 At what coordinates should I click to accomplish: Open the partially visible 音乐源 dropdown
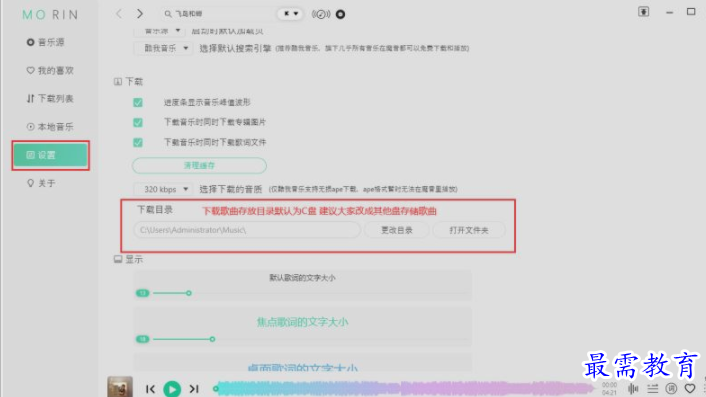click(x=159, y=31)
